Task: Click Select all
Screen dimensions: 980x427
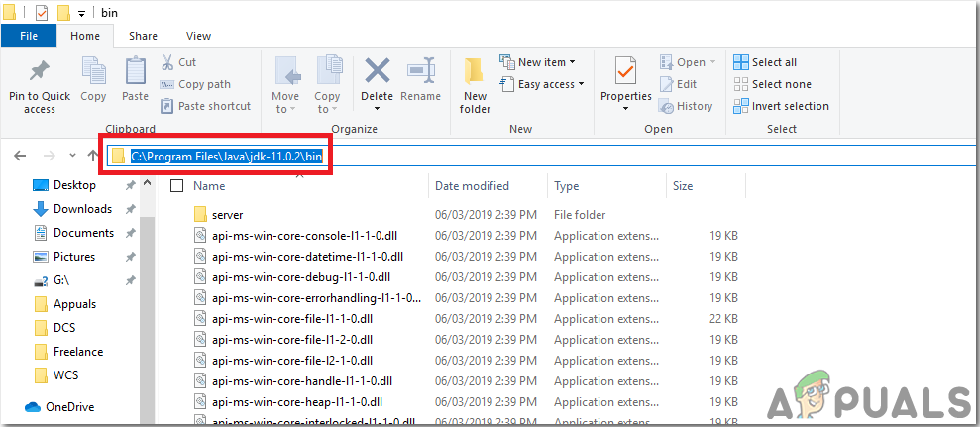Action: pyautogui.click(x=765, y=62)
